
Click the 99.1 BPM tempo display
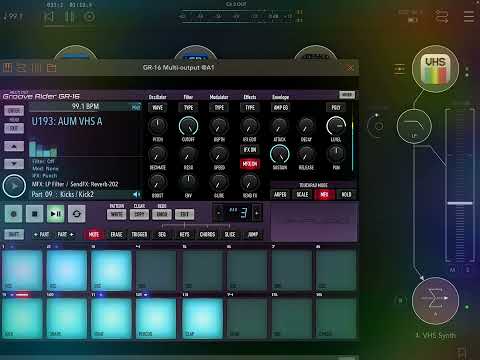tap(85, 107)
